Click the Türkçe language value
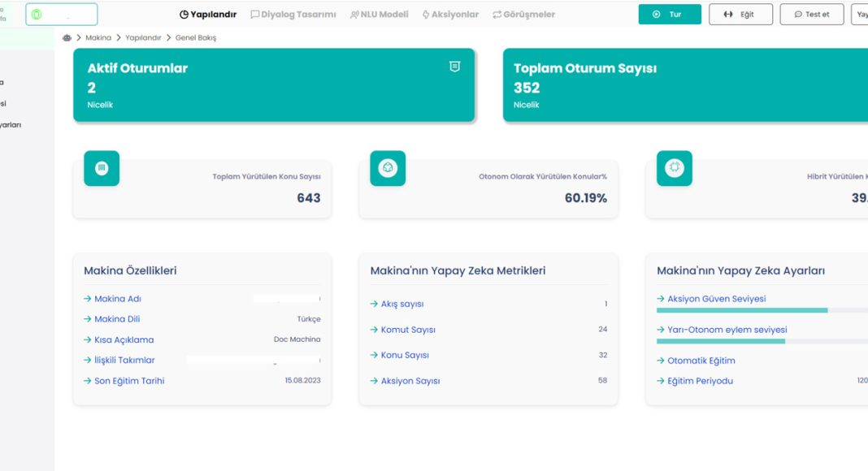 click(x=309, y=319)
